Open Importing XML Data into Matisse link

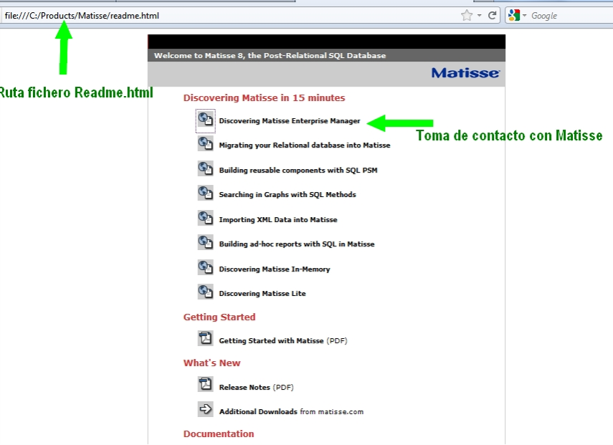point(278,220)
